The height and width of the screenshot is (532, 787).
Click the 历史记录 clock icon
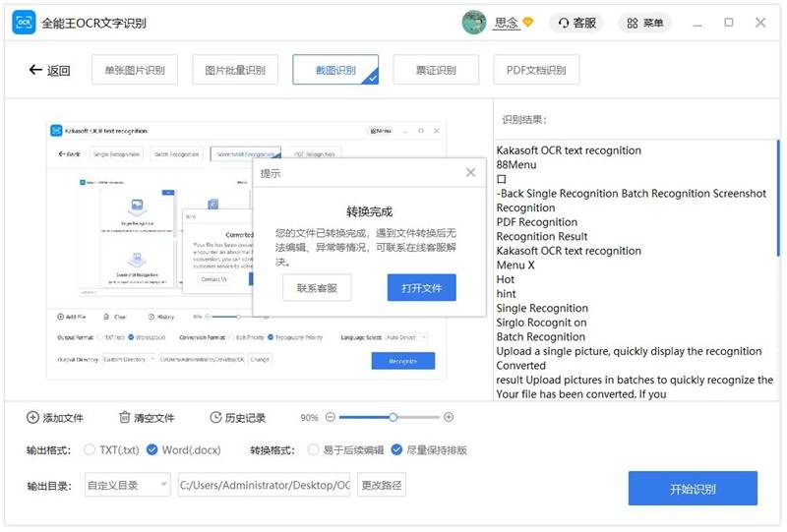click(215, 418)
